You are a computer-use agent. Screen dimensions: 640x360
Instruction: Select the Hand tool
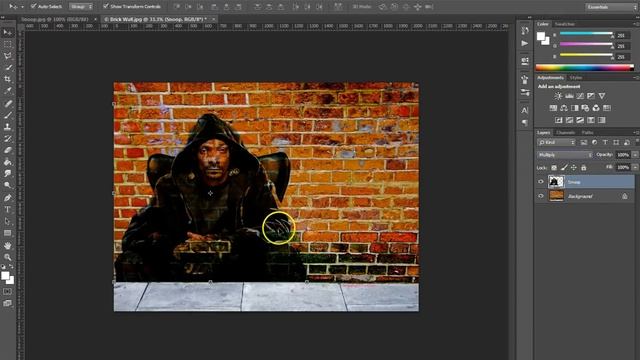(8, 246)
